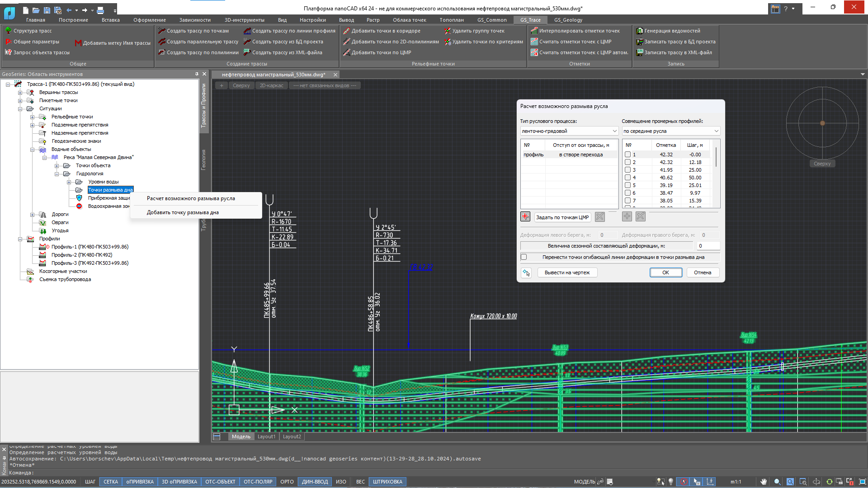Click the Запрос объекта трассы icon
Viewport: 868px width, 488px height.
coord(8,52)
